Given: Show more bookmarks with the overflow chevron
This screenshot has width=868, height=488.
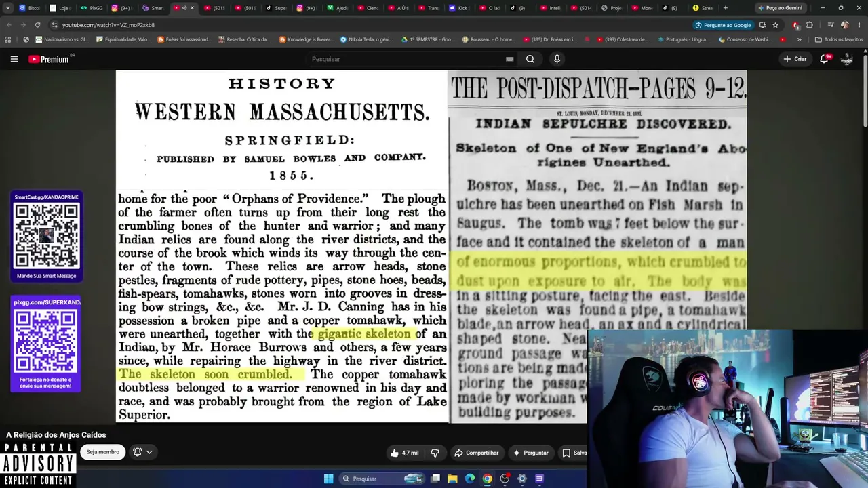Looking at the screenshot, I should [799, 39].
